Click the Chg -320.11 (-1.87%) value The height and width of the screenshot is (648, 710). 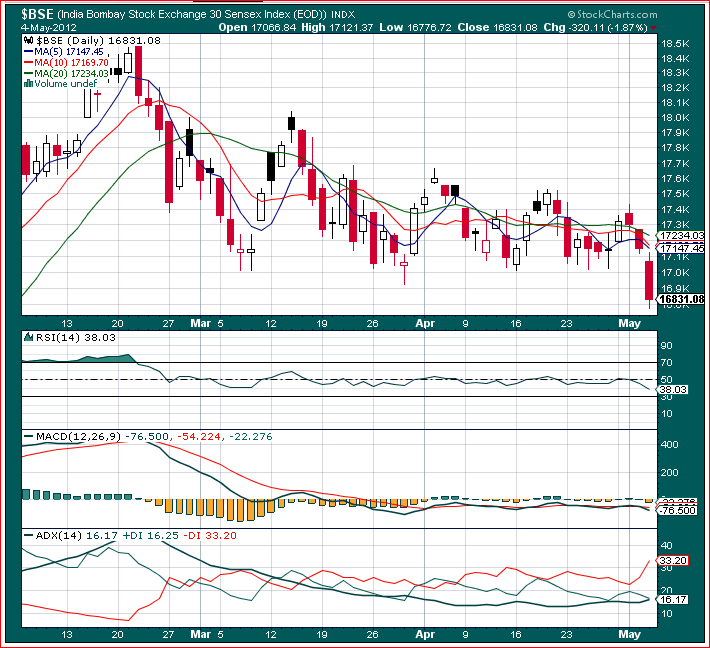pyautogui.click(x=595, y=28)
